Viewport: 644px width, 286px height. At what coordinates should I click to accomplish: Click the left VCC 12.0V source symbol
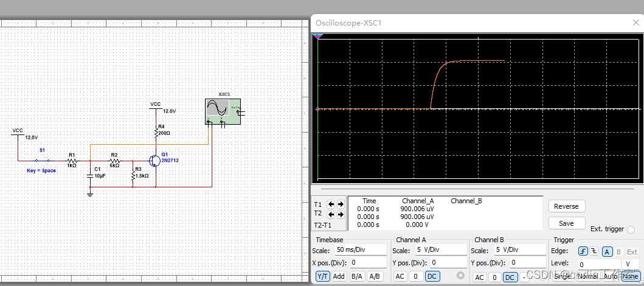(18, 133)
